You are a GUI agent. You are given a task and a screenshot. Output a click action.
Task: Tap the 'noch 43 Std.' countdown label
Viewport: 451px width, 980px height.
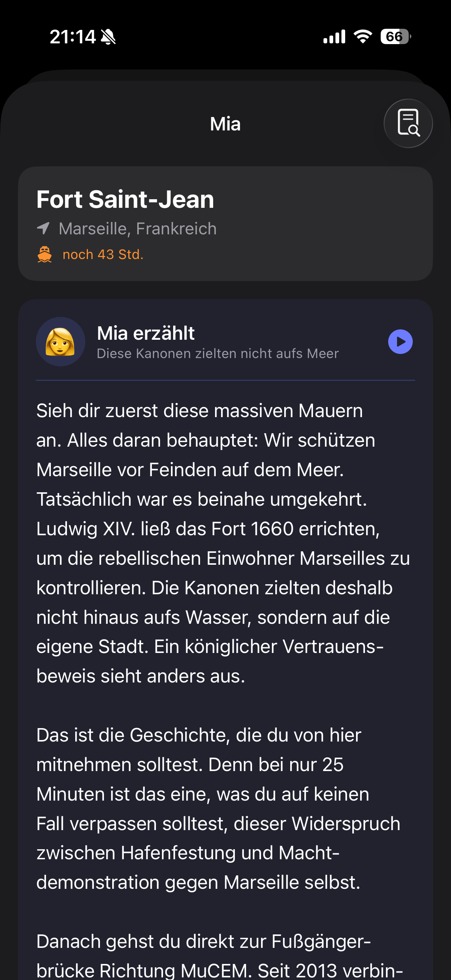click(x=103, y=255)
